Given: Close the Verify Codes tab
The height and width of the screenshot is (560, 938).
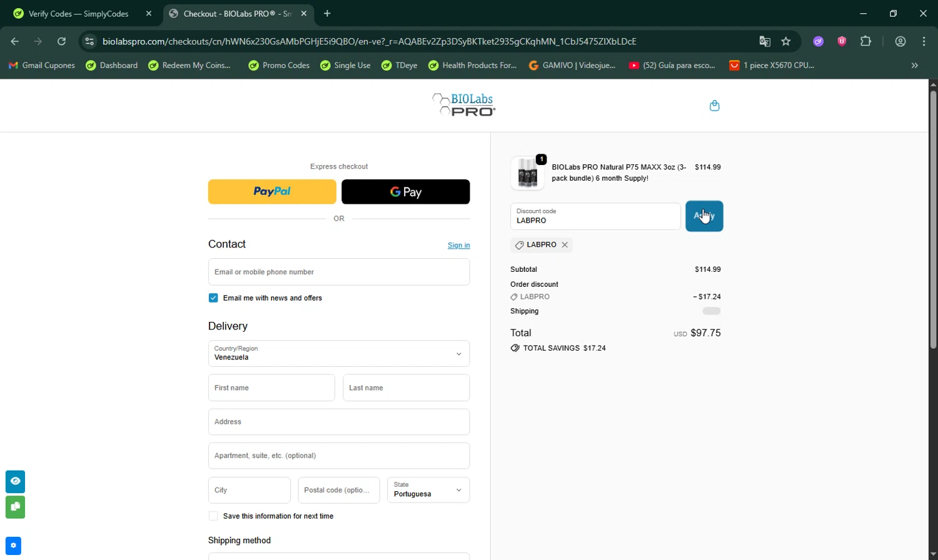Looking at the screenshot, I should [x=148, y=13].
